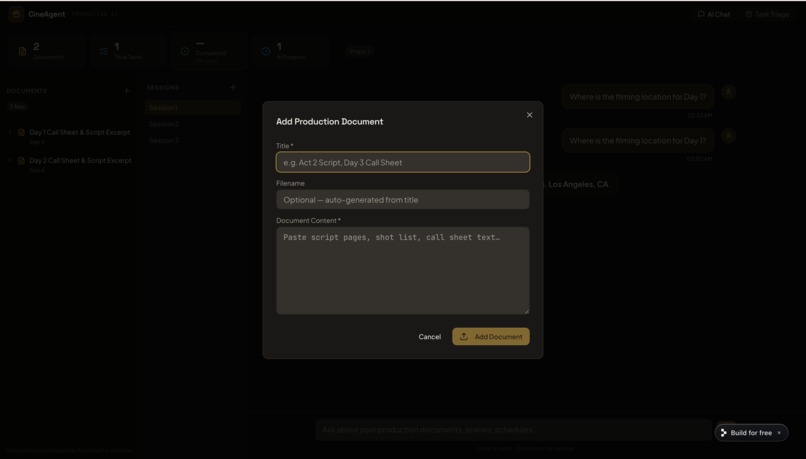The image size is (806, 459).
Task: Click the second user avatar in chat
Action: click(728, 136)
